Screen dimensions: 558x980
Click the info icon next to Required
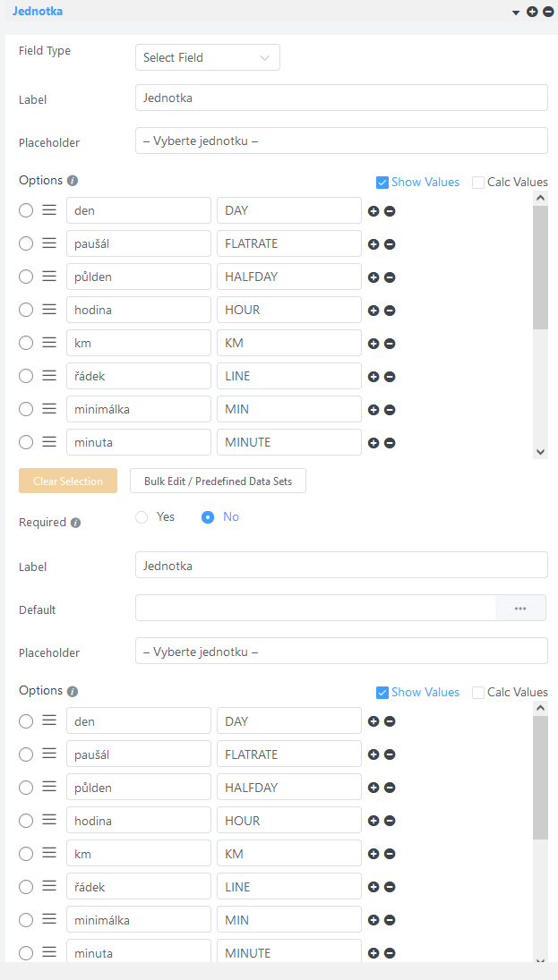tap(76, 522)
